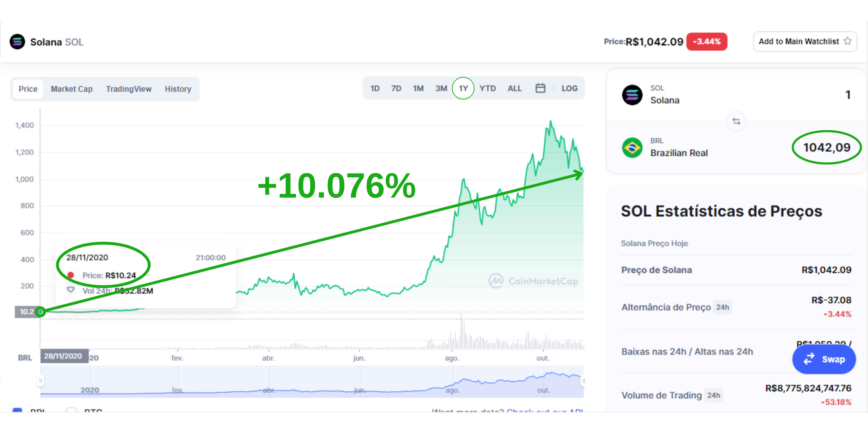Click the Solana logo in the header
868x434 pixels.
[17, 42]
